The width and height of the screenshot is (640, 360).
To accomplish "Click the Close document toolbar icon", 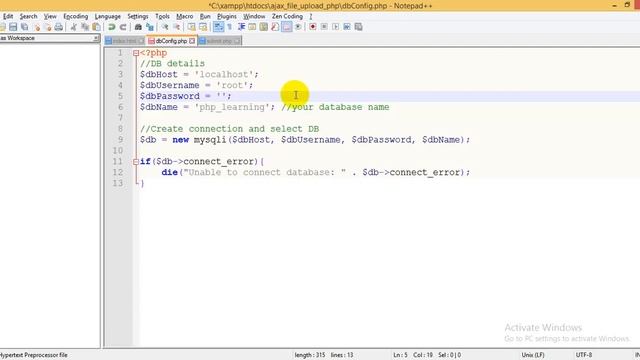I will point(36,27).
